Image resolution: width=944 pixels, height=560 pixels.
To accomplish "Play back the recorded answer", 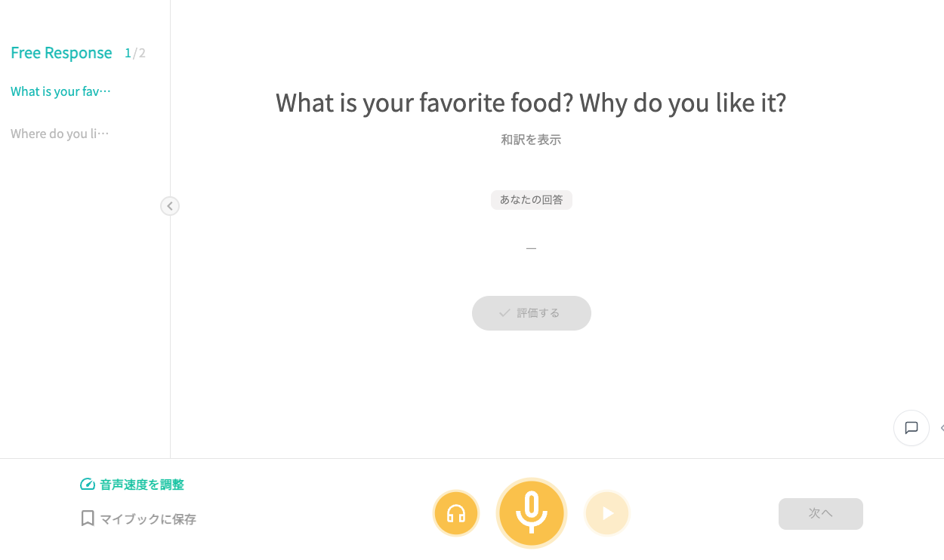I will [x=607, y=514].
